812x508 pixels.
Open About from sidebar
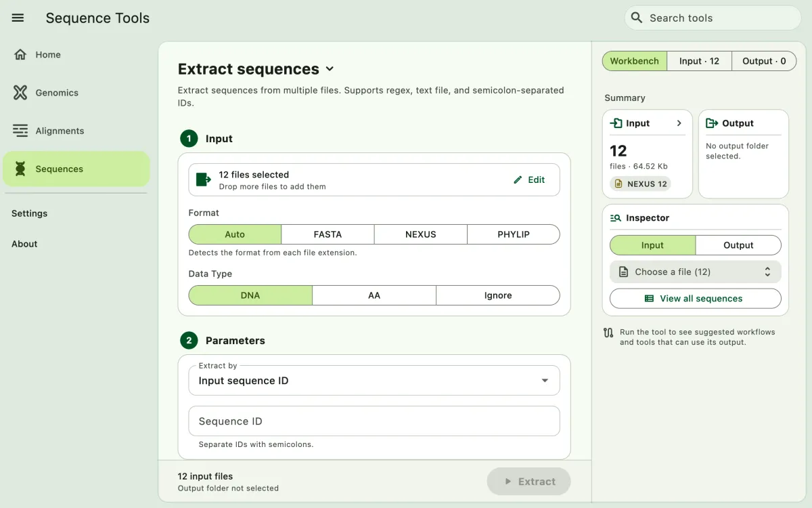tap(24, 244)
